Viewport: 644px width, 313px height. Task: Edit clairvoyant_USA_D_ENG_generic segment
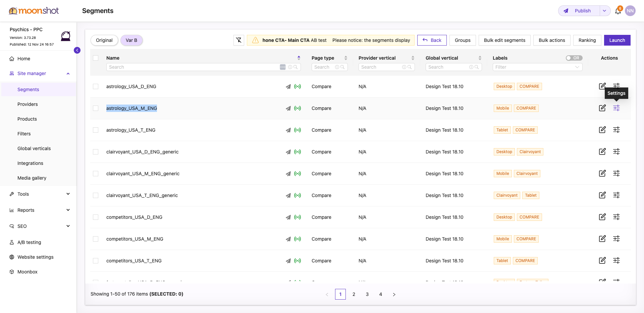[602, 151]
